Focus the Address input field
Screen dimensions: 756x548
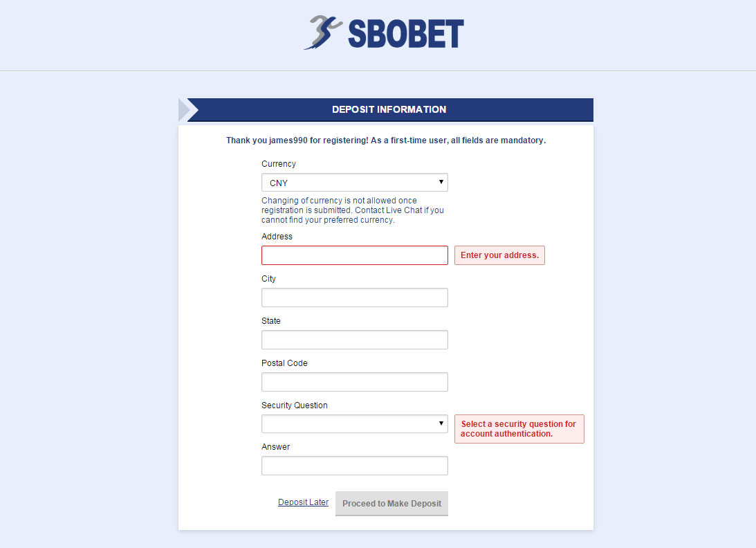tap(354, 255)
